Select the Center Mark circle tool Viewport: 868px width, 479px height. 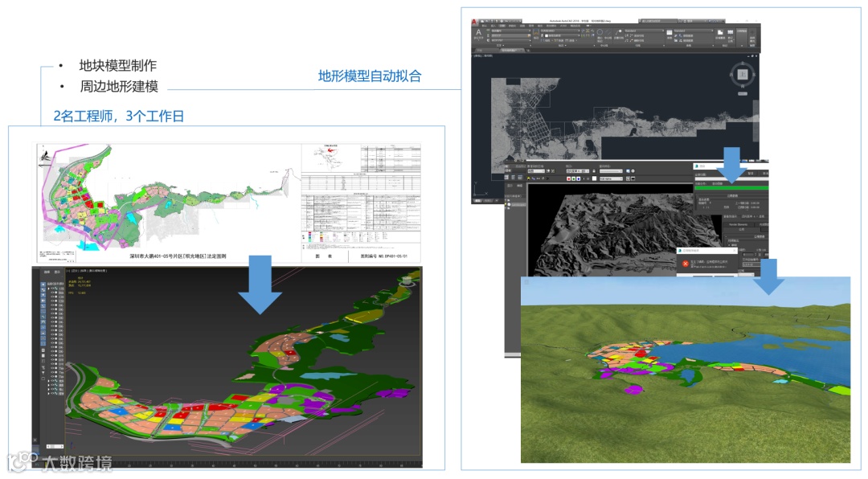coord(600,33)
